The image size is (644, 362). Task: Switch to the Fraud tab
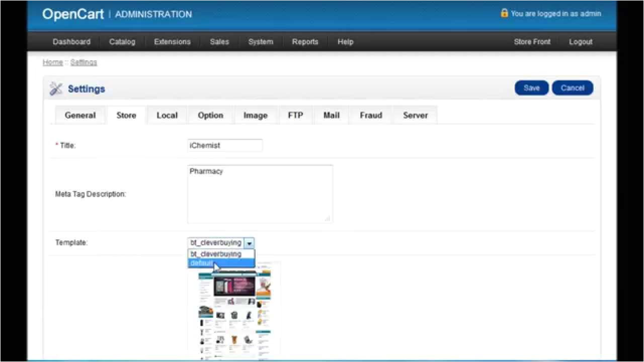point(371,115)
